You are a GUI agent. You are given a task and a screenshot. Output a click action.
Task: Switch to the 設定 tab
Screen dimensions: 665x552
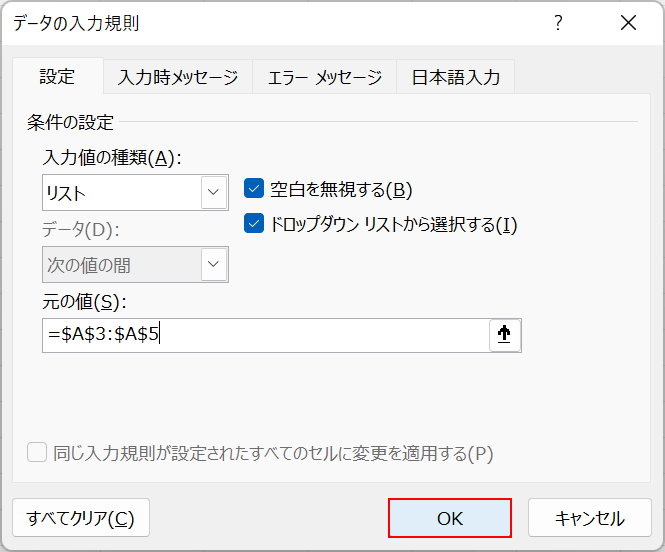coord(57,77)
